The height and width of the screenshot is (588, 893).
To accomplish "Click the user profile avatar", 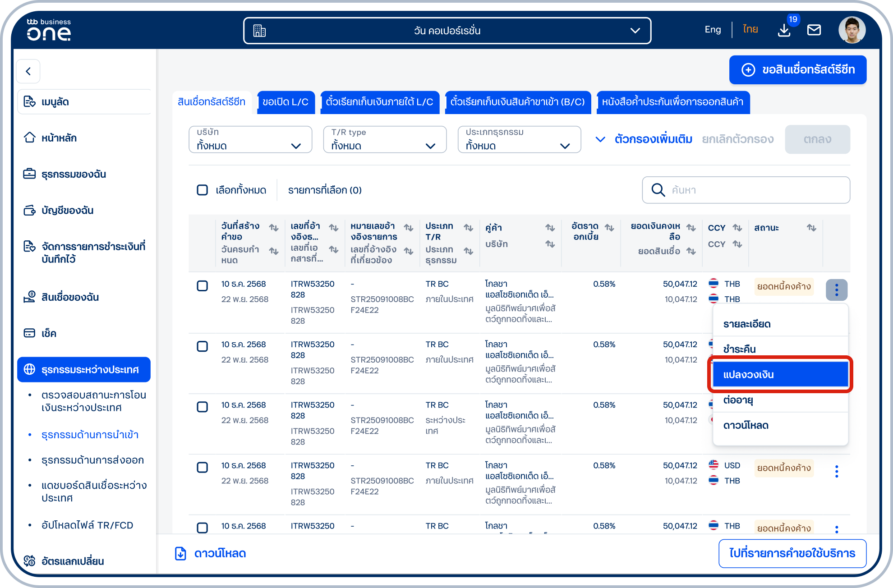I will [x=852, y=30].
